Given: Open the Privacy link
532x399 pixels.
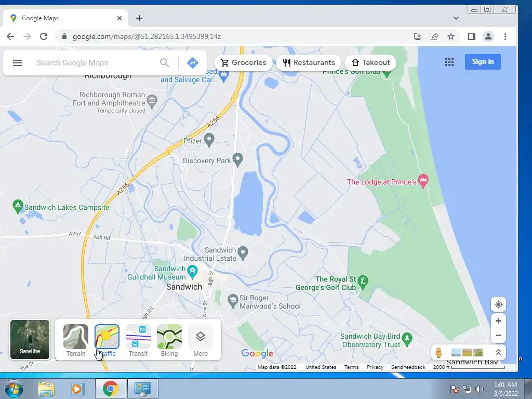Looking at the screenshot, I should click(x=375, y=367).
